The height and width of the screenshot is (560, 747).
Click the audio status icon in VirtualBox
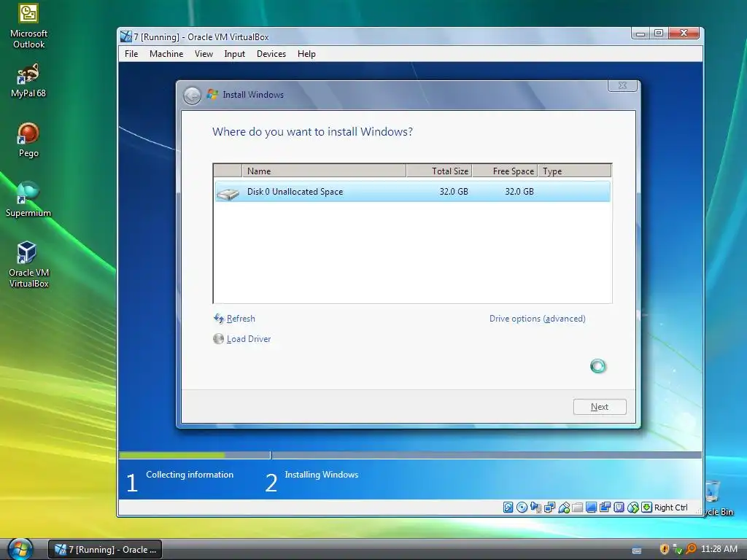(x=536, y=507)
